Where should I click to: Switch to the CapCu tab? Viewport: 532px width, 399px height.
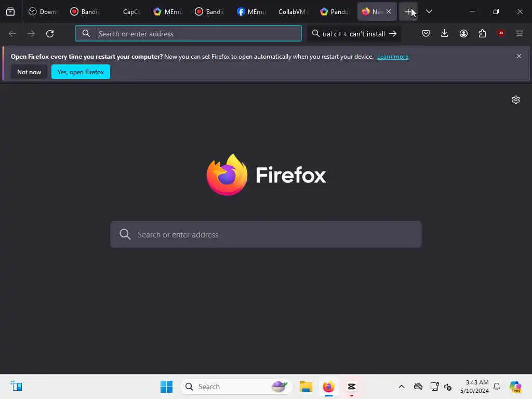[127, 11]
